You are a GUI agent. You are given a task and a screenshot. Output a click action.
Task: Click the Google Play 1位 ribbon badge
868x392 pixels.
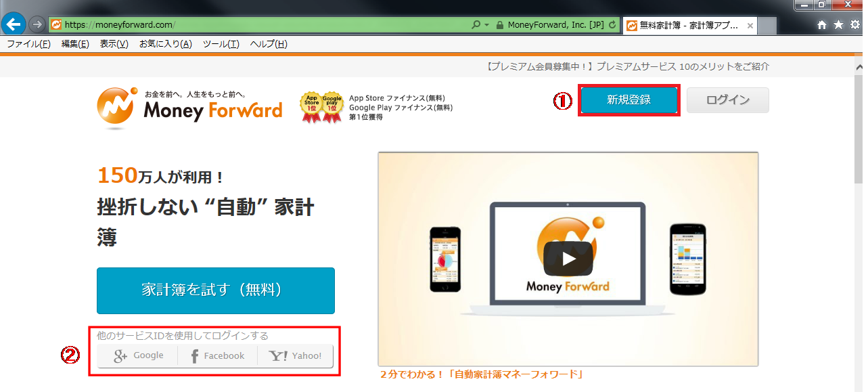click(332, 107)
